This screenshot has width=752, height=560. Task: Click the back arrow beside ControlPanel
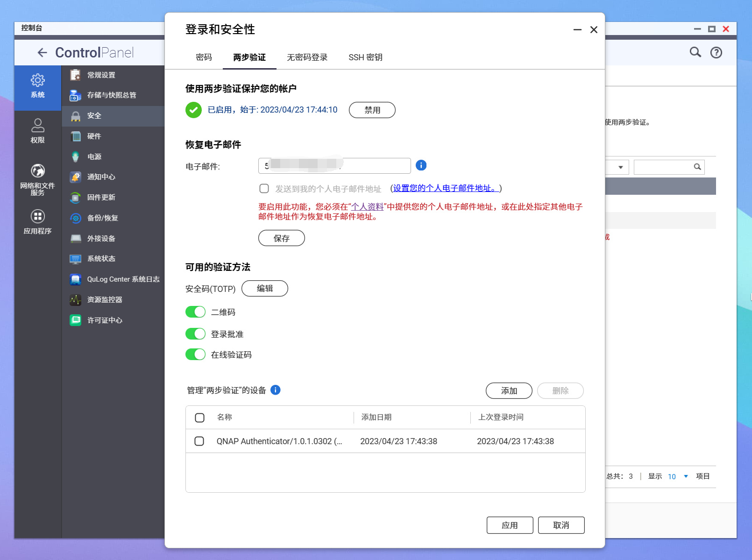coord(42,53)
